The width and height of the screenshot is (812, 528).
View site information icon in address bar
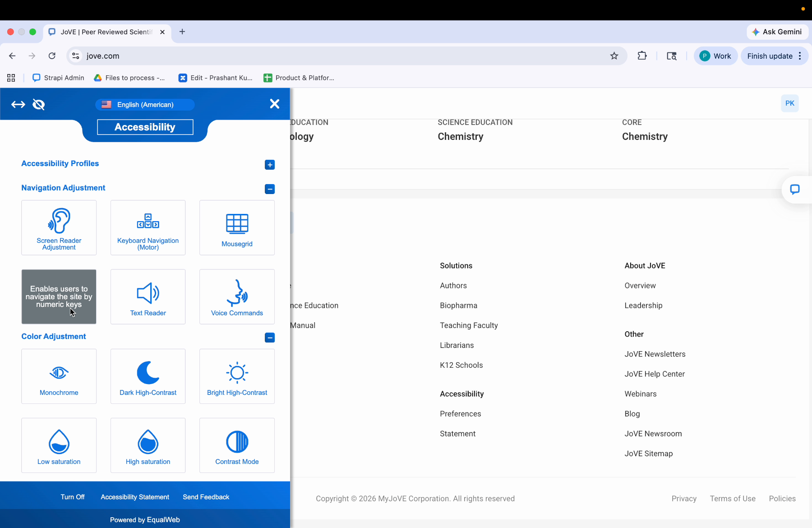[x=76, y=56]
